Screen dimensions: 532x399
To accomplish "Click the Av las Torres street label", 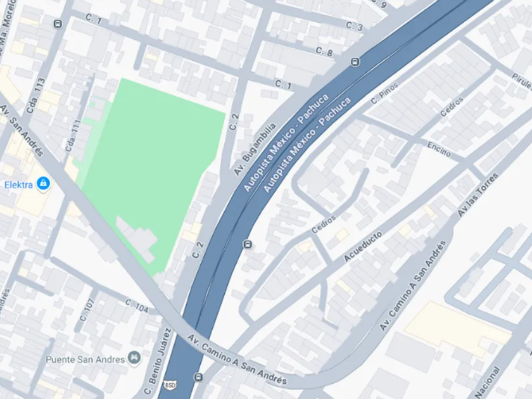I will pyautogui.click(x=478, y=195).
